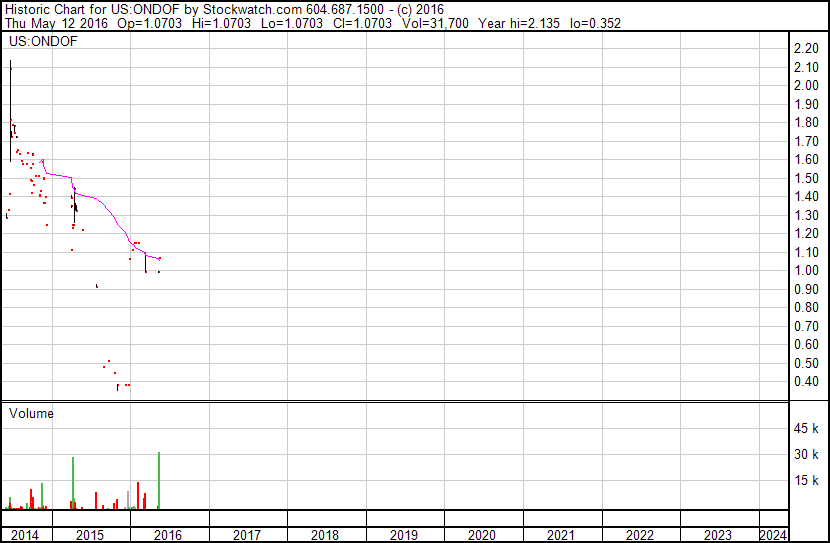The width and height of the screenshot is (830, 543).
Task: Click the 2.20 price axis label
Action: [805, 49]
